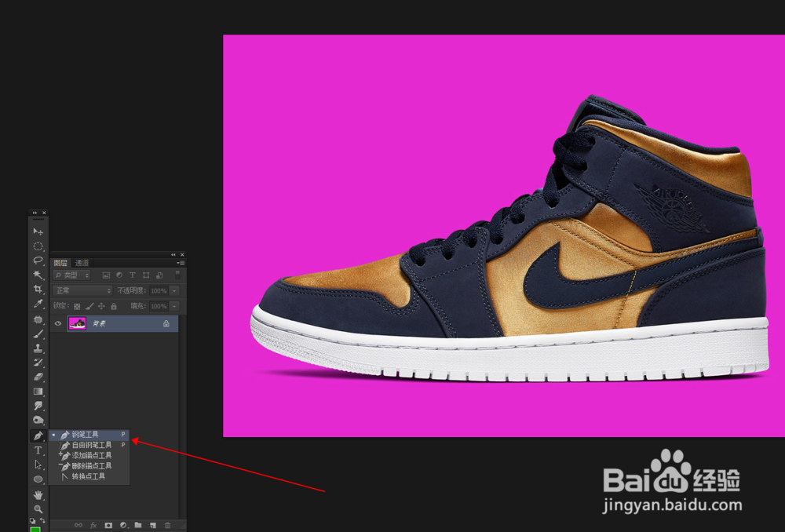This screenshot has width=785, height=532.
Task: Click the 填充 100% value field
Action: [x=159, y=306]
